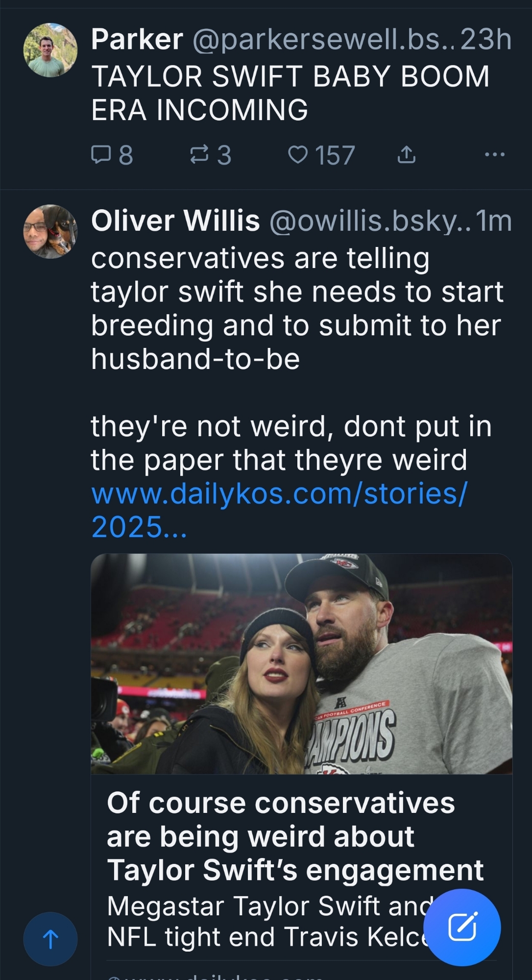Repost Parker's Taylor Swift post
This screenshot has height=980, width=532.
coord(198,155)
